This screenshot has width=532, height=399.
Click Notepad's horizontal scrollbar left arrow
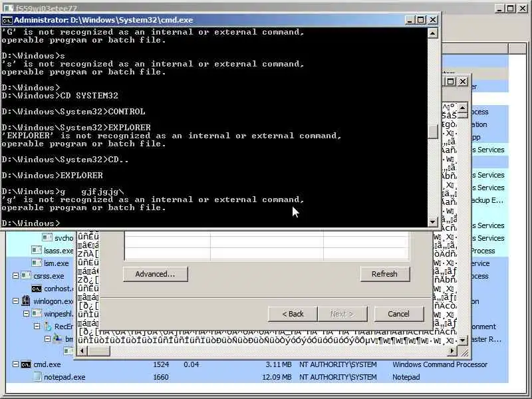82,351
